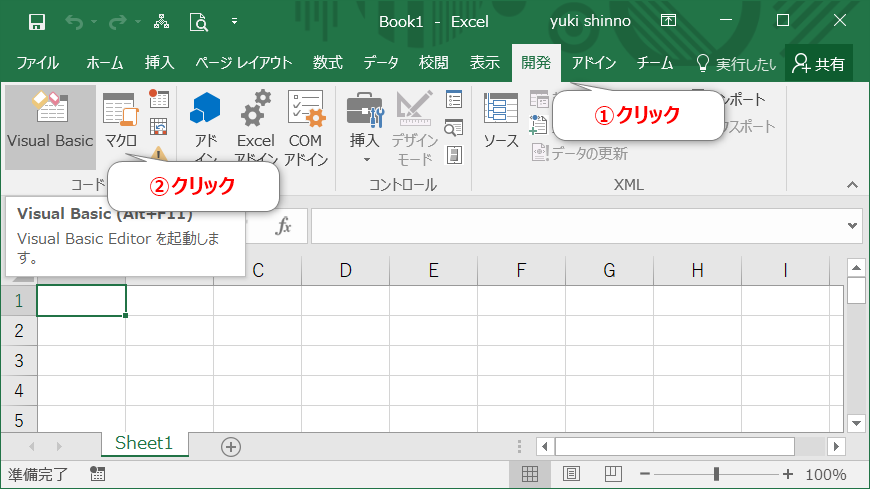
Task: Click the record macro icon
Action: coord(159,99)
